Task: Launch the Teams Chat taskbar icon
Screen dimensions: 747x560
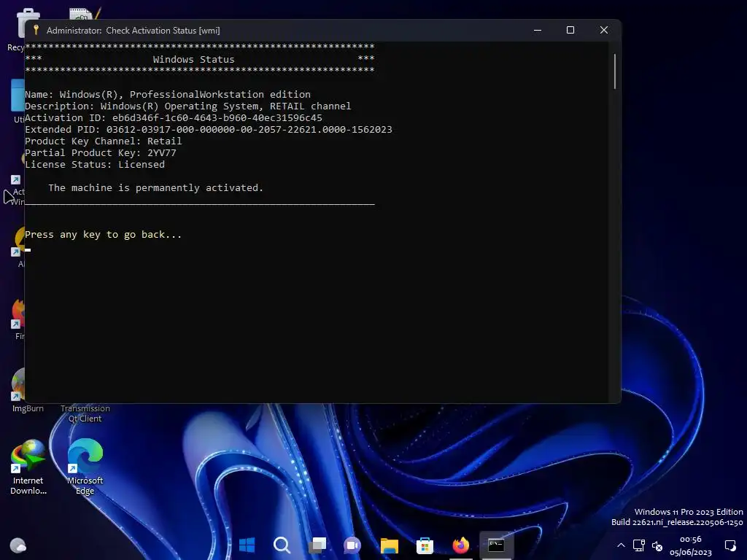Action: coord(352,545)
